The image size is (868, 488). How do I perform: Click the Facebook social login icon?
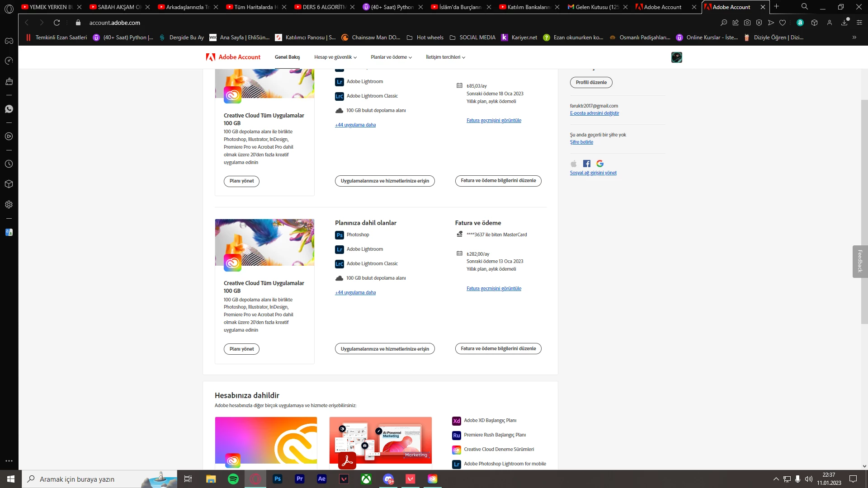(x=587, y=164)
